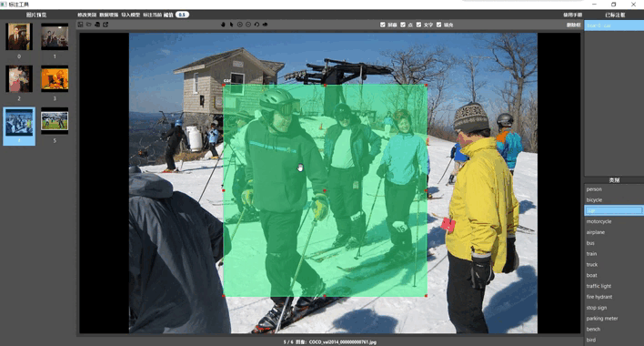The width and height of the screenshot is (644, 346).
Task: Select the 'box 0 : car' annotation entry
Action: (614, 25)
